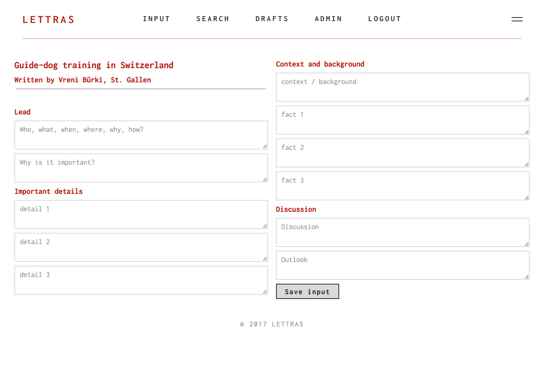
Task: Focus the detail 3 text area
Action: [x=141, y=280]
